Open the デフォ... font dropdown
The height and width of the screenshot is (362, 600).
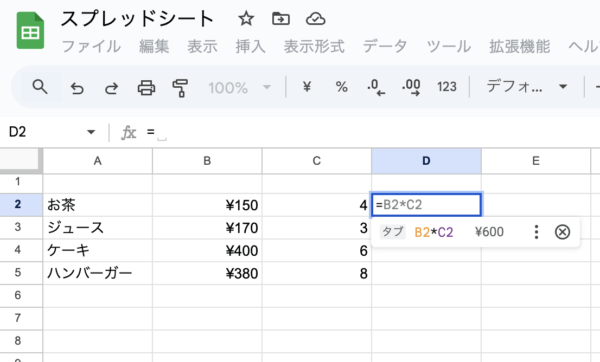(527, 86)
